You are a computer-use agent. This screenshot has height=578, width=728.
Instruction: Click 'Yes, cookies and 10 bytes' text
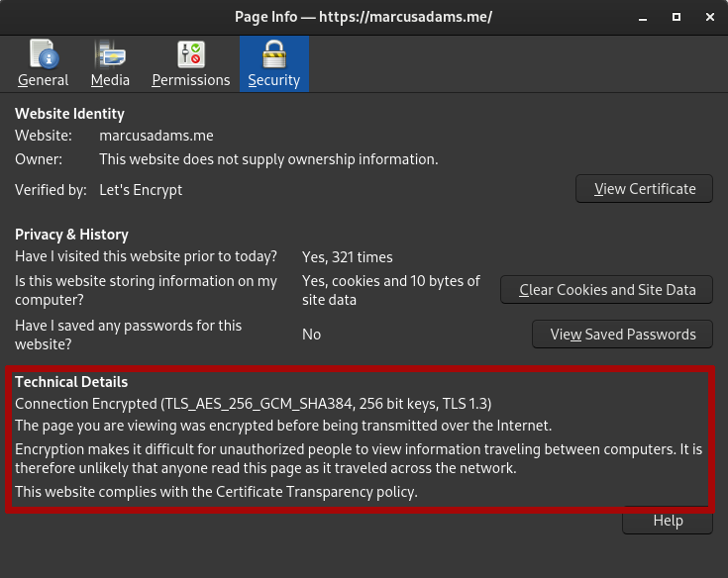pos(391,290)
